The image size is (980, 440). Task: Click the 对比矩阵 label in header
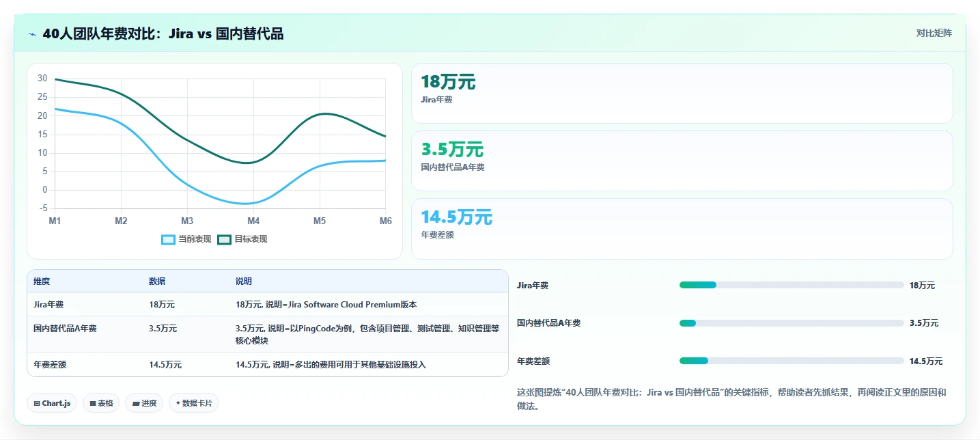tap(934, 33)
